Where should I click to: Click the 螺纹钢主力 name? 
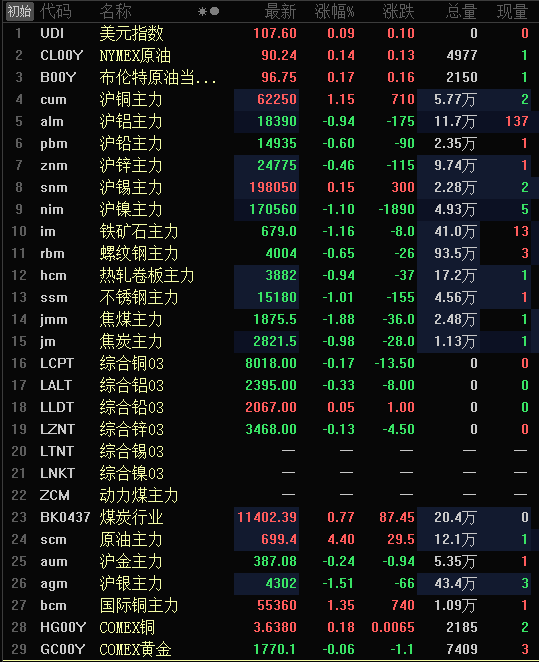(x=139, y=253)
